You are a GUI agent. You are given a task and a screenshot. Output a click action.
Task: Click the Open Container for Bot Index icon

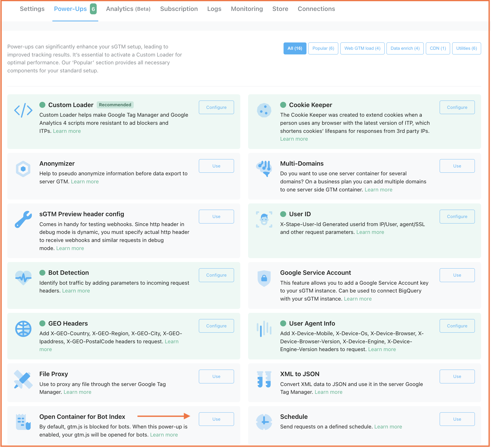23,422
